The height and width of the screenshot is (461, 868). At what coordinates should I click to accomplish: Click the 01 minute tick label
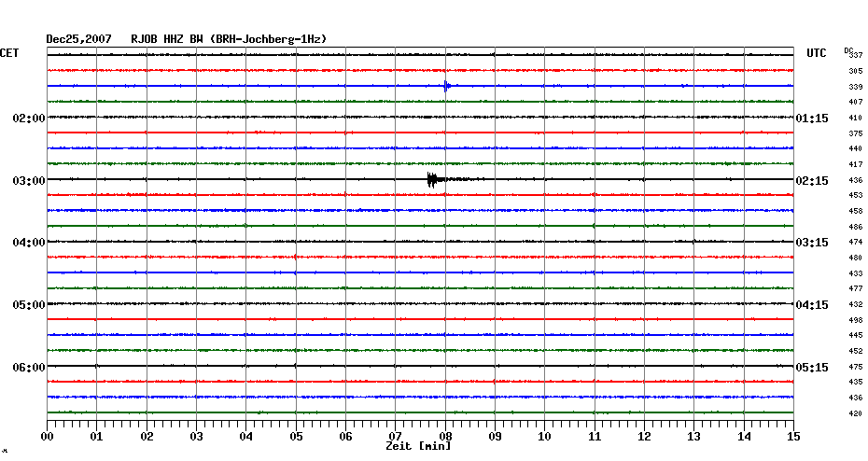96,437
